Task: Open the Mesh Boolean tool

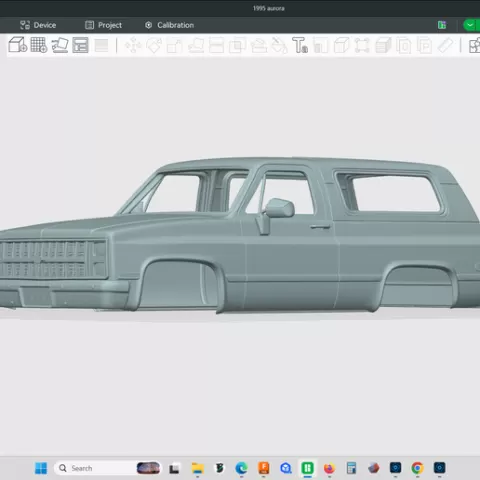Action: (237, 46)
